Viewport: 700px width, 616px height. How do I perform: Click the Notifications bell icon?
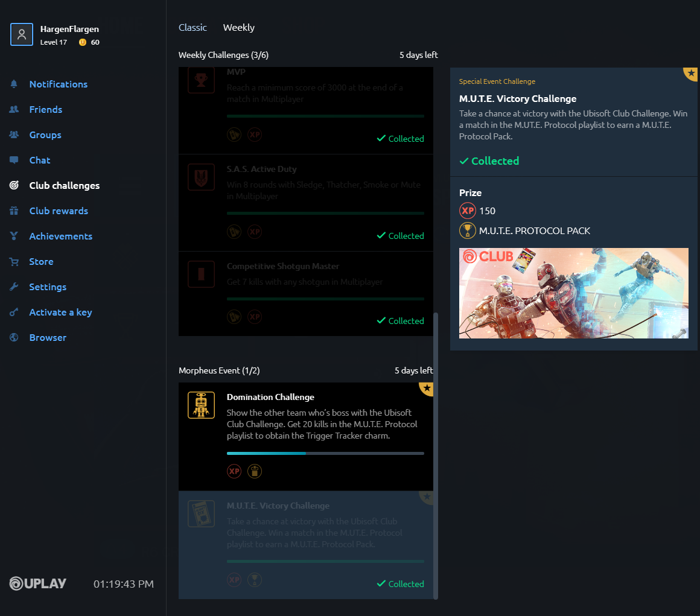14,84
